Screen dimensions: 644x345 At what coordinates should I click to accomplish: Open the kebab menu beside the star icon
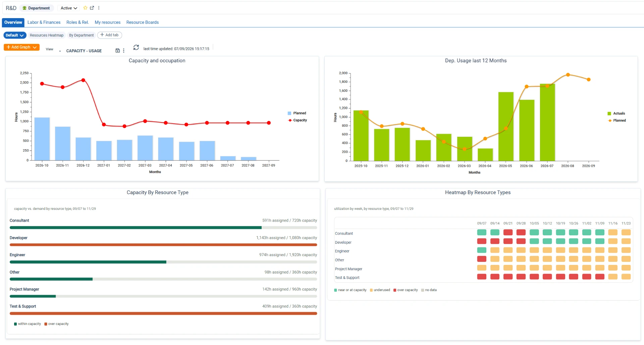99,8
